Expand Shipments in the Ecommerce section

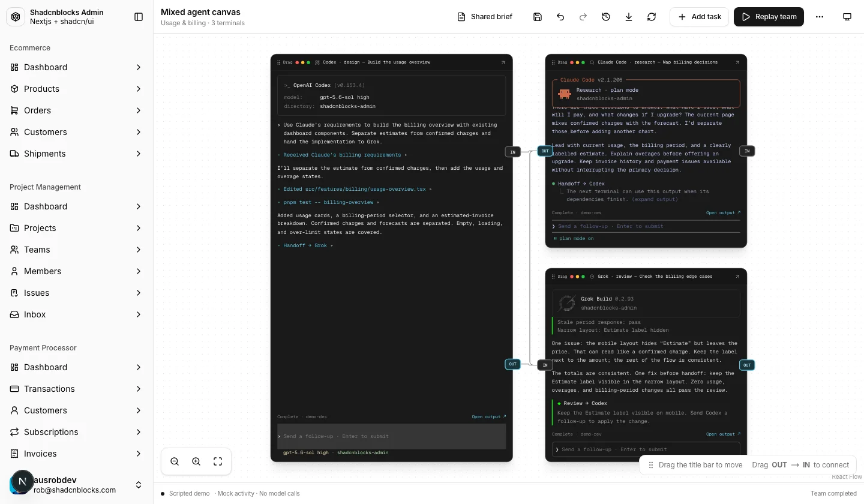tap(139, 154)
